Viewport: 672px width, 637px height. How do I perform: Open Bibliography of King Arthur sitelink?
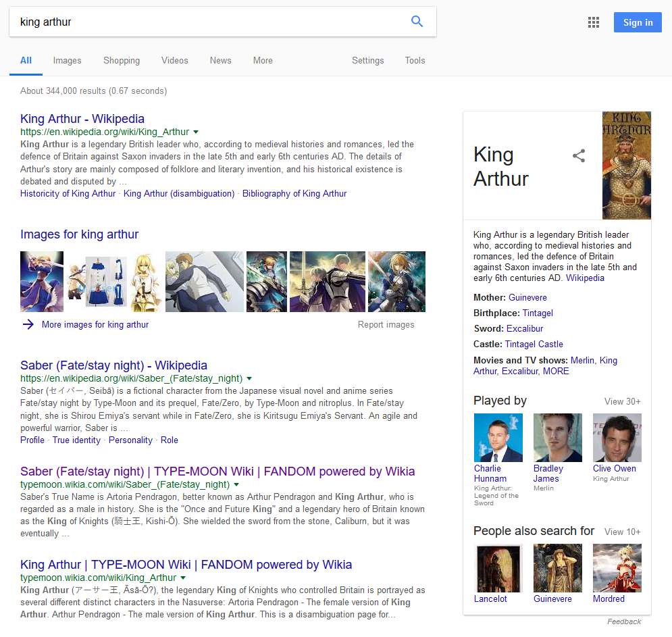[294, 194]
